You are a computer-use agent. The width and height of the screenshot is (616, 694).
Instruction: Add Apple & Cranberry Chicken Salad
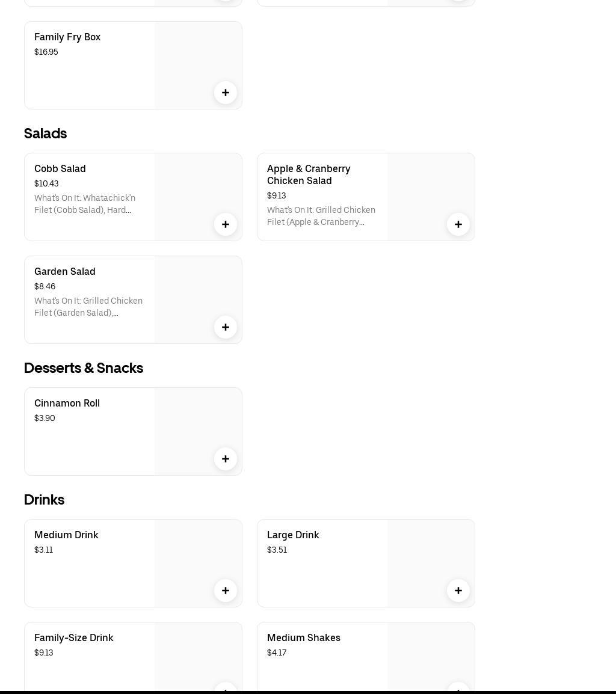click(x=458, y=224)
